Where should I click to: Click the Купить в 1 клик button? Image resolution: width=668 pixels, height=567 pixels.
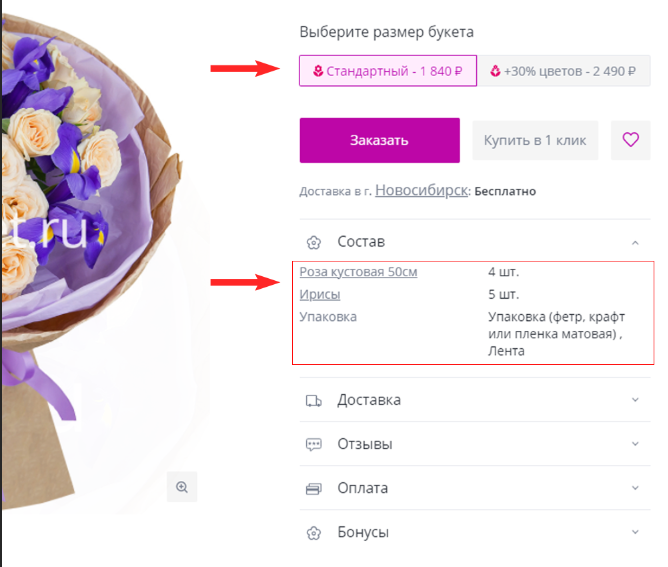click(x=535, y=140)
